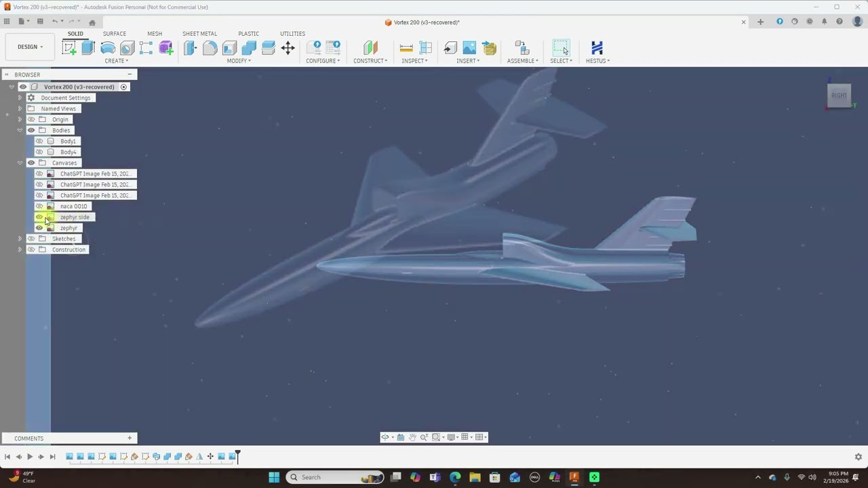The width and height of the screenshot is (868, 488).
Task: Open the Insert Canvas image icon
Action: [x=469, y=47]
